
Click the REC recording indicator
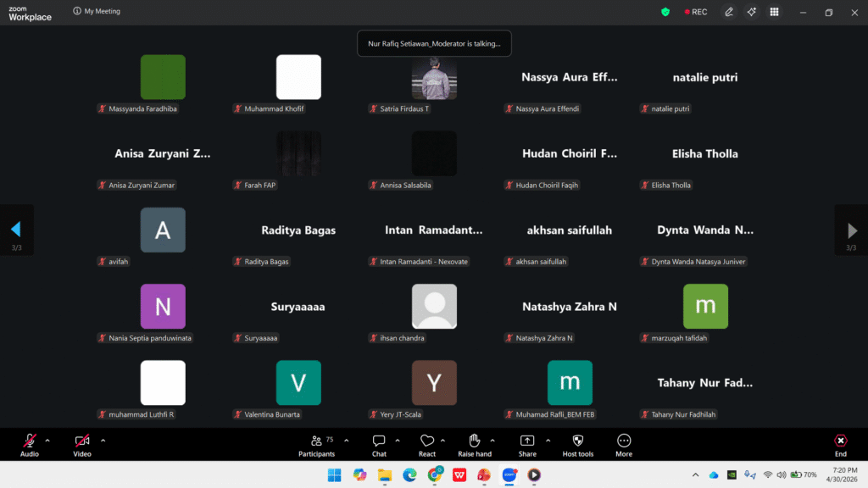(x=696, y=12)
